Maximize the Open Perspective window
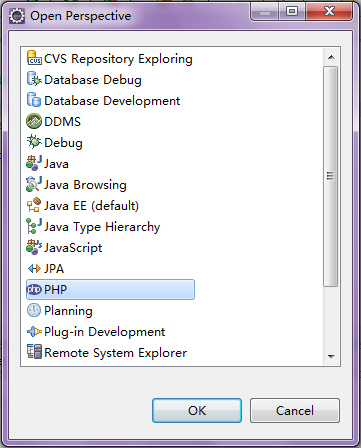Screen dimensions: 361x448 coord(292,12)
